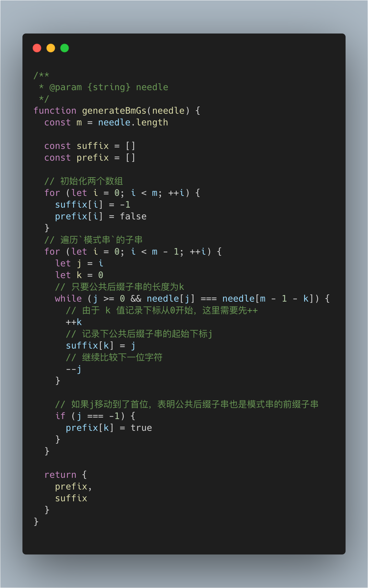Click the '++k' statement
The height and width of the screenshot is (588, 368).
tap(74, 322)
